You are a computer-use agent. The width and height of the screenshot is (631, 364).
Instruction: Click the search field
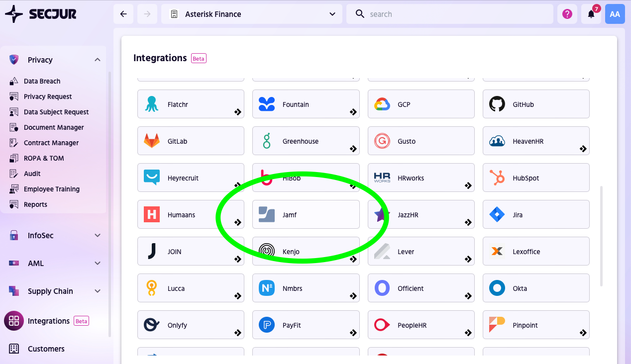pos(450,14)
